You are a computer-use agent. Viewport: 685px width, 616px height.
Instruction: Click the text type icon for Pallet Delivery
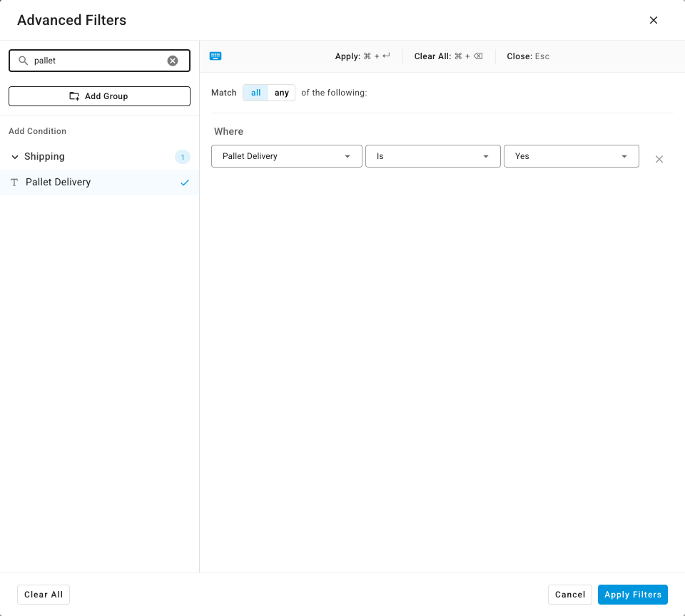click(x=14, y=183)
